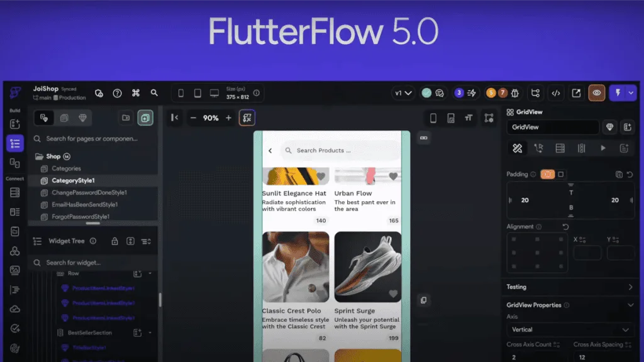The width and height of the screenshot is (644, 362).
Task: Toggle the highlighted padding link option
Action: point(547,174)
